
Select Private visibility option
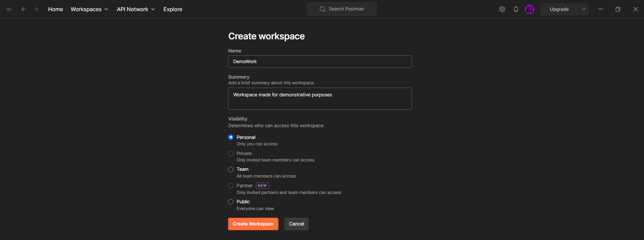point(231,153)
